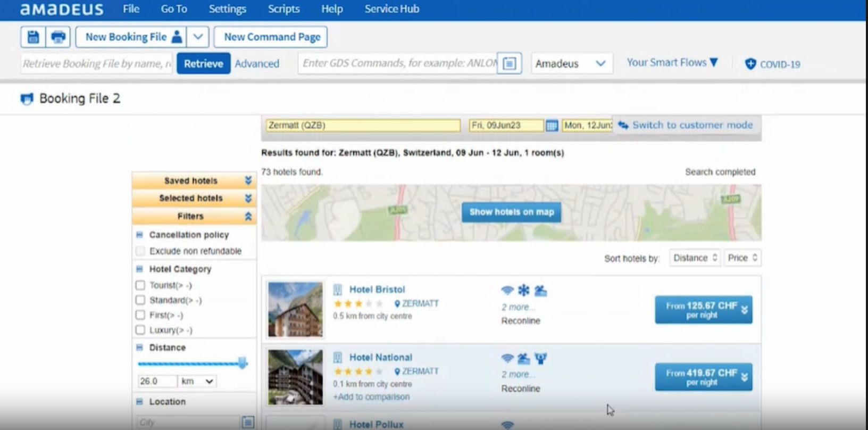Collapse the Hotel Category section

pos(139,269)
